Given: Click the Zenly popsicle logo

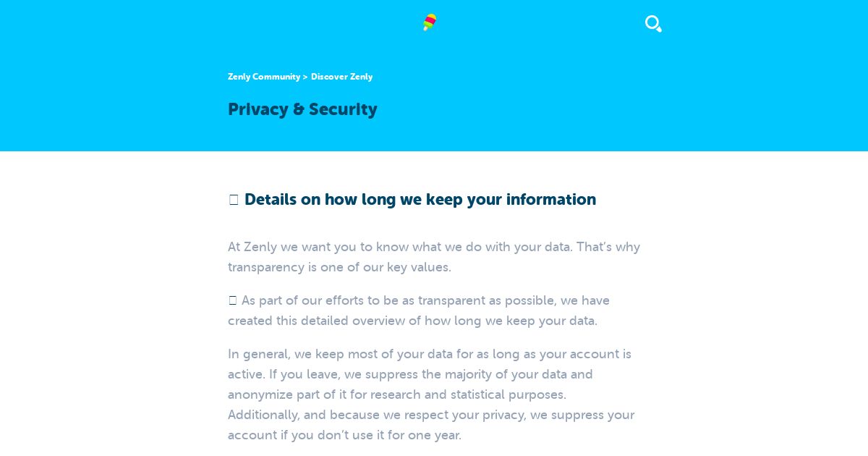Looking at the screenshot, I should point(430,22).
